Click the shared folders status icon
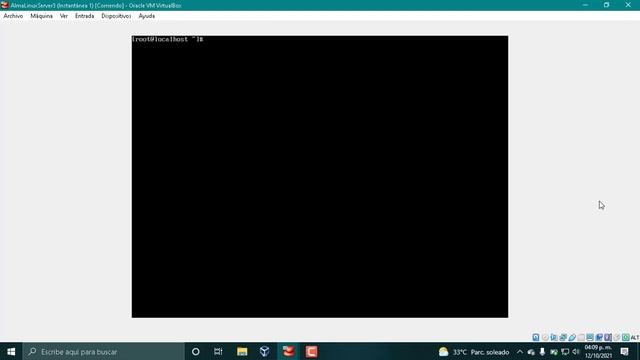 (581, 337)
